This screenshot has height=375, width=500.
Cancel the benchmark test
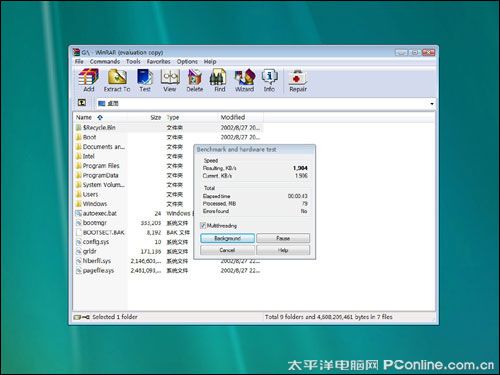(x=228, y=250)
